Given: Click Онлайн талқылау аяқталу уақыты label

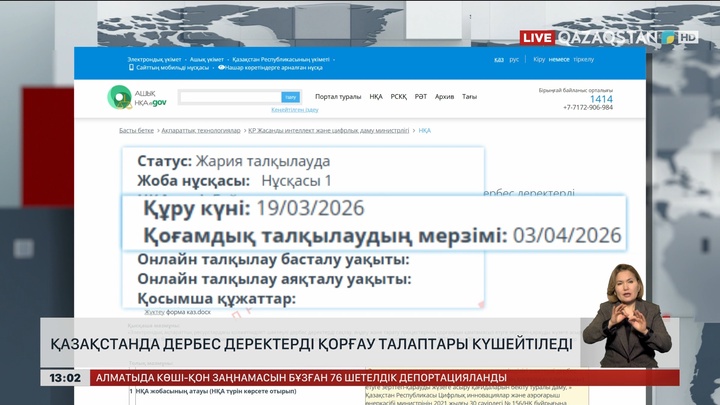Looking at the screenshot, I should click(x=274, y=279).
